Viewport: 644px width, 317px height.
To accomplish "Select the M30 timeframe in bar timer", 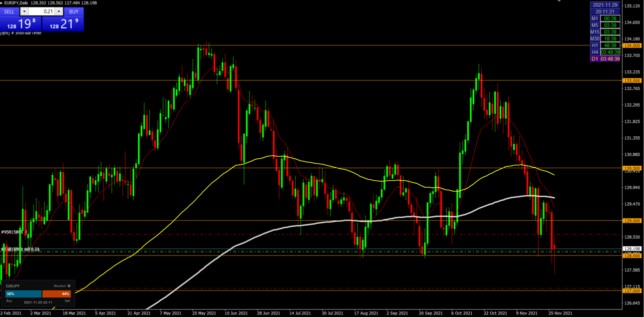I will [x=595, y=38].
